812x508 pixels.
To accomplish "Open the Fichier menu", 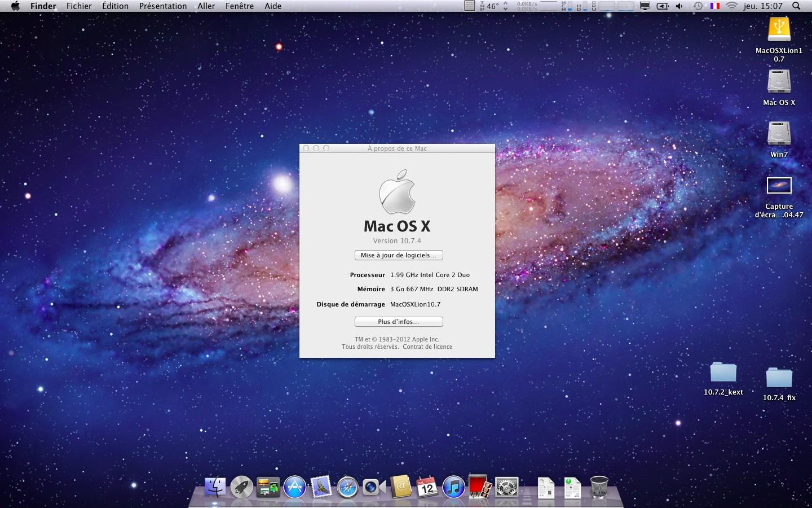I will (x=79, y=6).
